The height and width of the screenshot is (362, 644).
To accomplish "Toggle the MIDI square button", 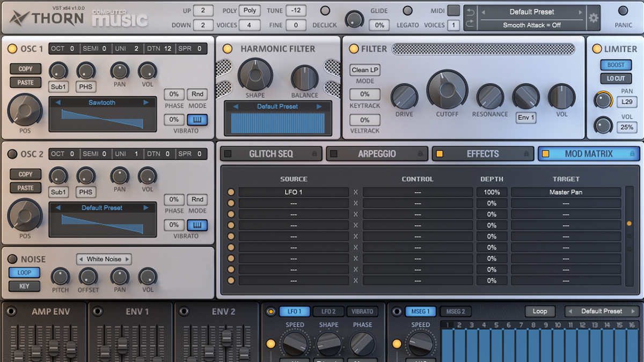I will pyautogui.click(x=453, y=10).
